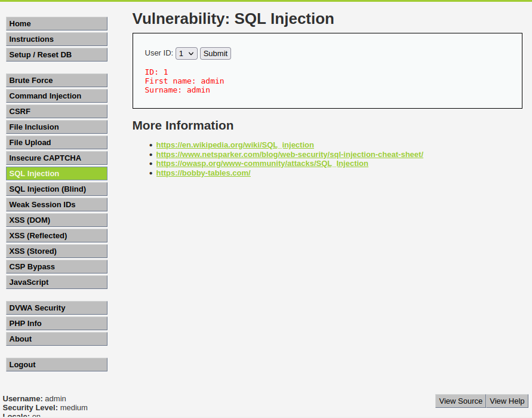
Task: Open the Wikipedia SQL injection link
Action: pyautogui.click(x=235, y=145)
